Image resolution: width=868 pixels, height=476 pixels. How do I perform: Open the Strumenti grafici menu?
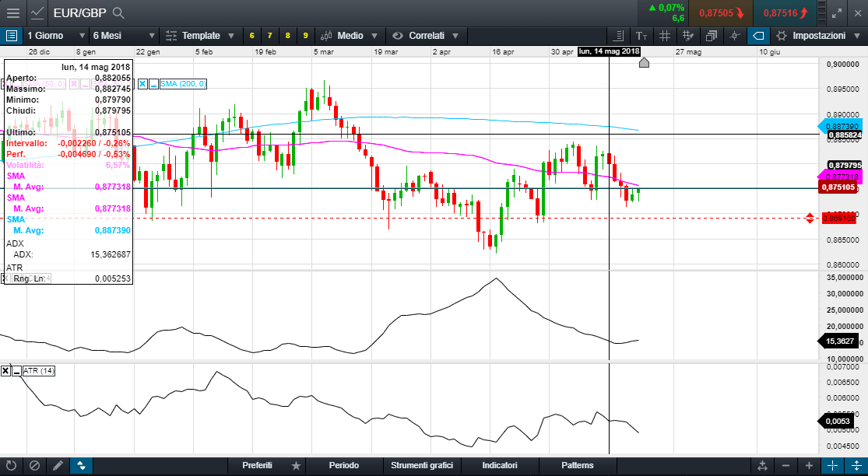tap(422, 465)
